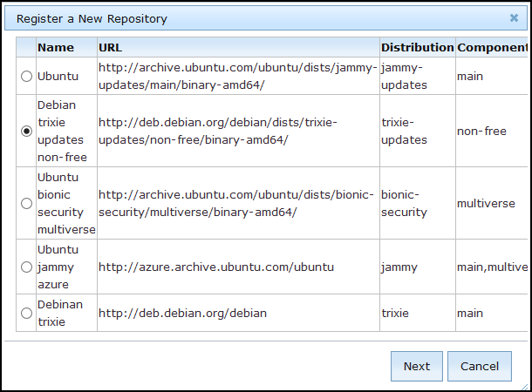
Task: Click the non-free component cell
Action: (492, 132)
